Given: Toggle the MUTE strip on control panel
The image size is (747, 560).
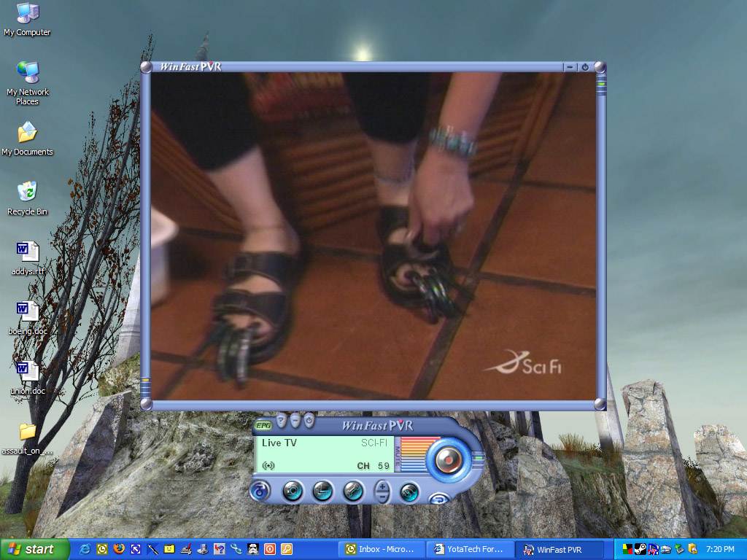Looking at the screenshot, I should 398,454.
